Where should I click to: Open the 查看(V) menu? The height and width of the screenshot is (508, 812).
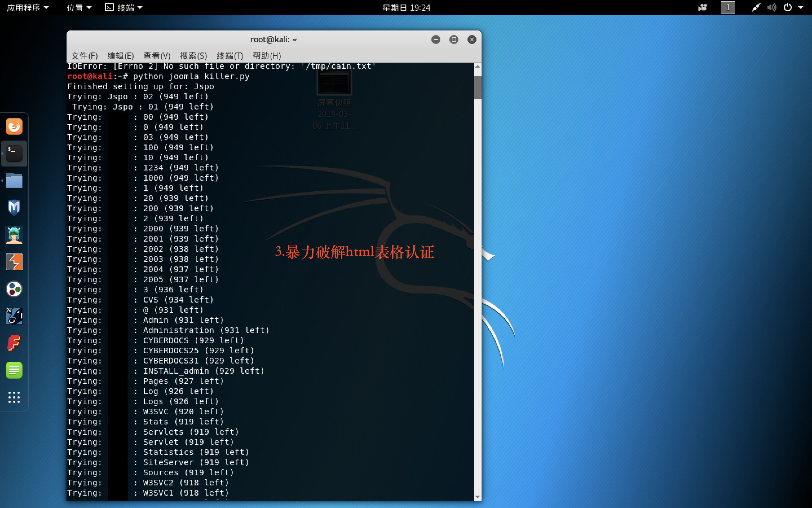157,55
